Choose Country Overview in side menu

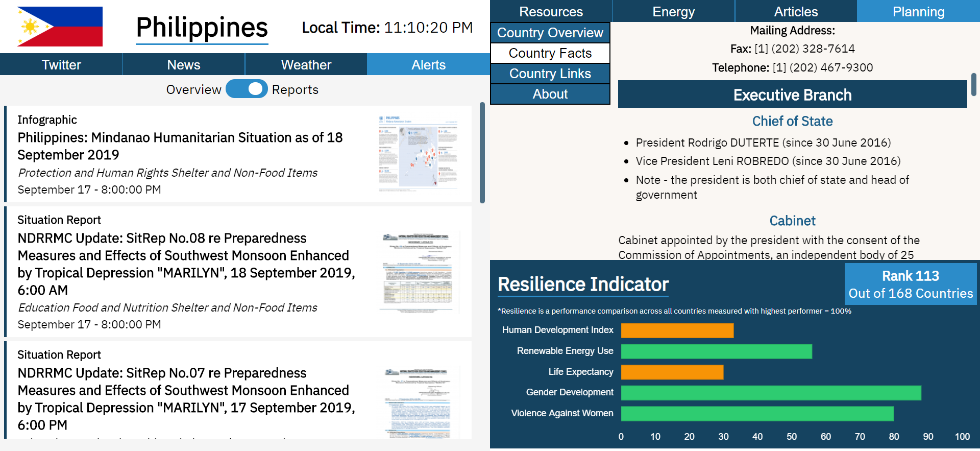550,33
